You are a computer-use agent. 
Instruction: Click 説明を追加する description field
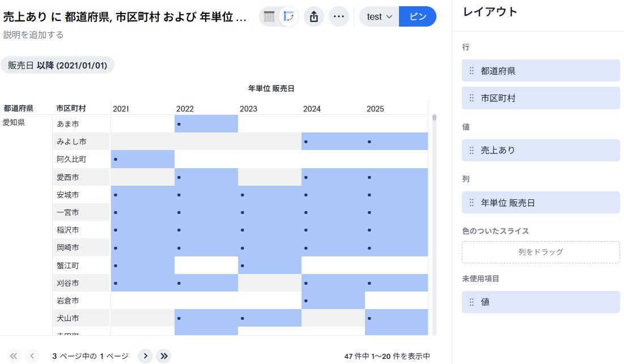[33, 35]
